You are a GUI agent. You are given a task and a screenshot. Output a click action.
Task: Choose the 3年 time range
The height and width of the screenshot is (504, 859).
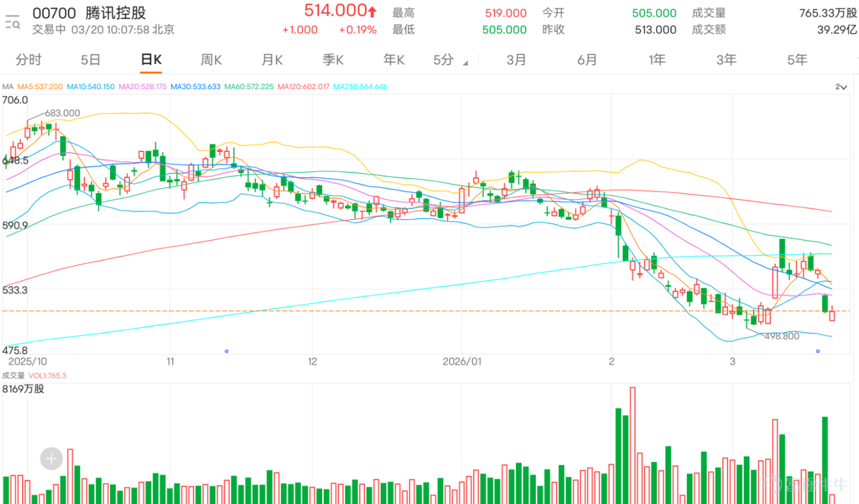[x=726, y=60]
